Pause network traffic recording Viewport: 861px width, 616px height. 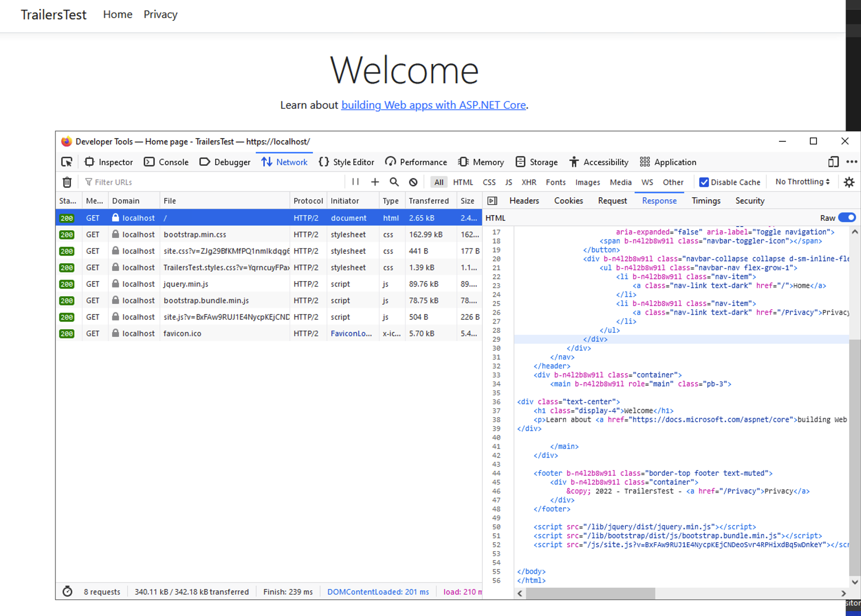pos(355,182)
